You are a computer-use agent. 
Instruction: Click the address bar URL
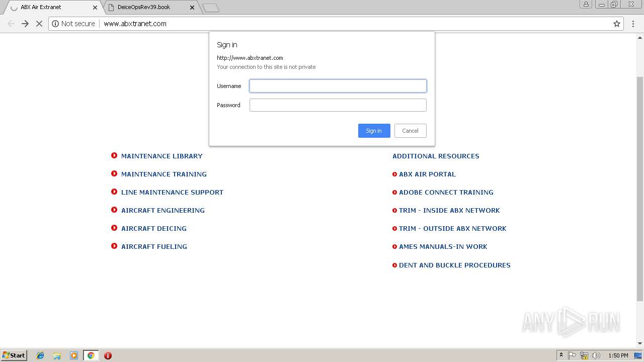(135, 24)
